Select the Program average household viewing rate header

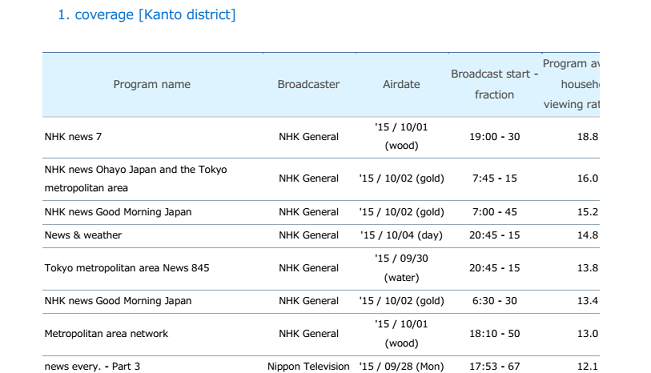pyautogui.click(x=571, y=84)
